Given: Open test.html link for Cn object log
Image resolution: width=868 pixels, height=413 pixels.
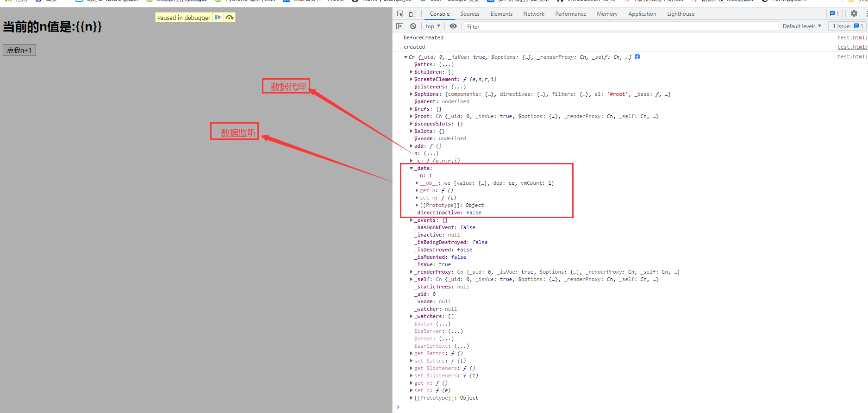Looking at the screenshot, I should pyautogui.click(x=852, y=56).
